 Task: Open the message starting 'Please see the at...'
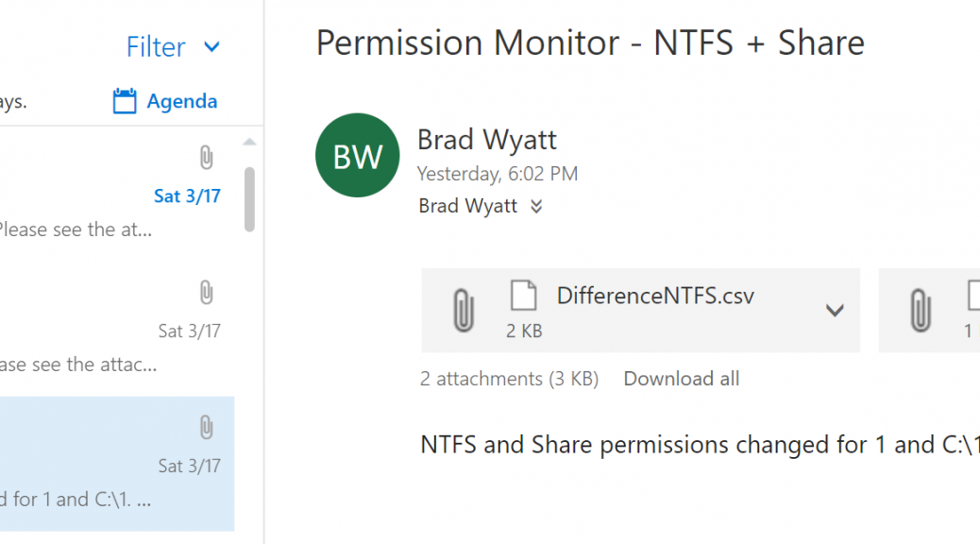[117, 194]
